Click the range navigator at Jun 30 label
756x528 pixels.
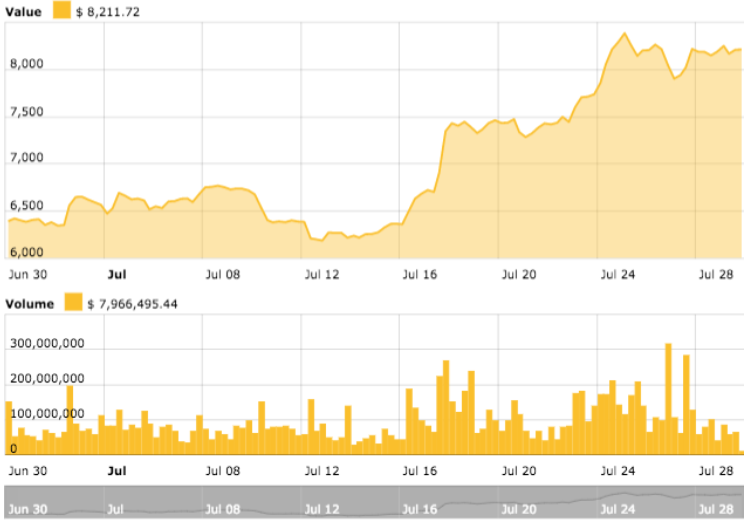pyautogui.click(x=28, y=509)
